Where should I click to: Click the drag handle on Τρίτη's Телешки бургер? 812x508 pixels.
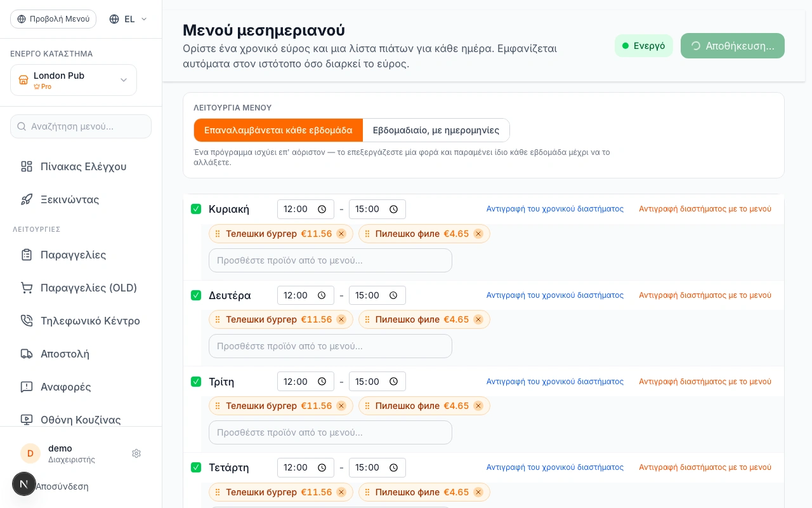[x=218, y=406]
